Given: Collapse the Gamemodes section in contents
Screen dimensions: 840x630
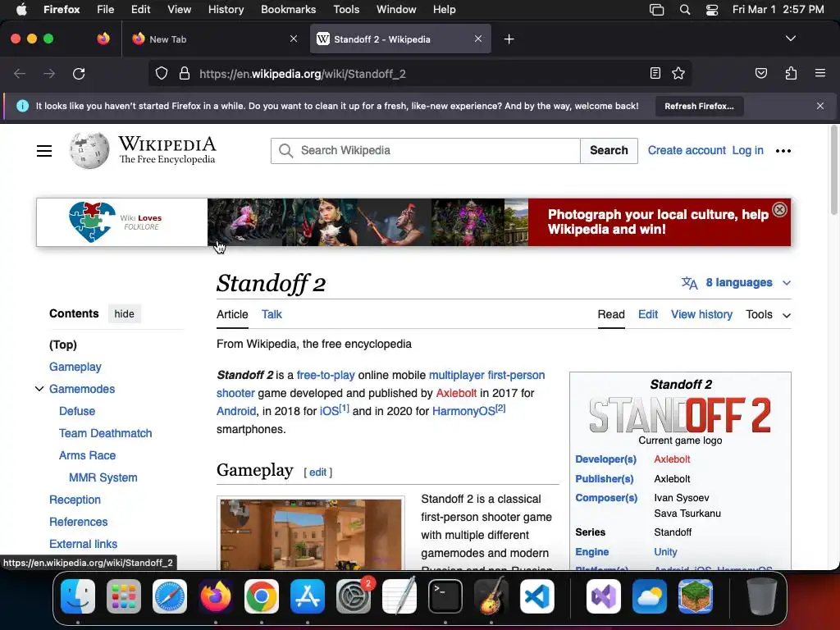Looking at the screenshot, I should pos(39,389).
